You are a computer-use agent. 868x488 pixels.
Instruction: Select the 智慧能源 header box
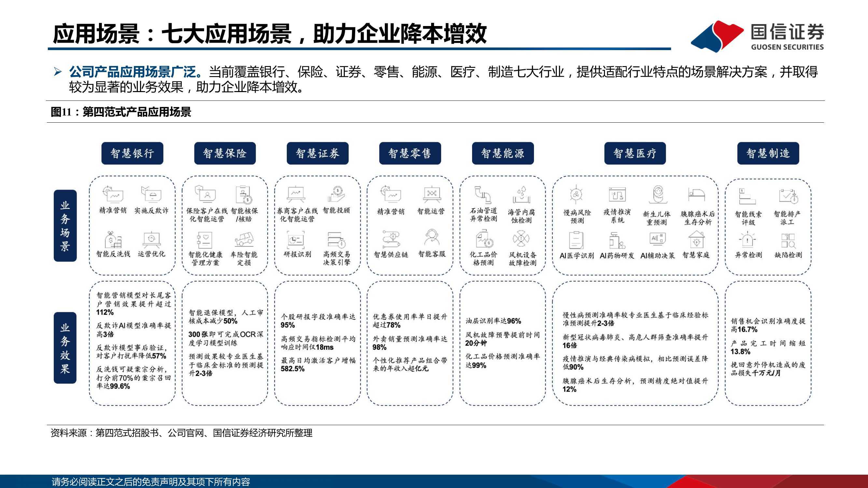point(503,153)
